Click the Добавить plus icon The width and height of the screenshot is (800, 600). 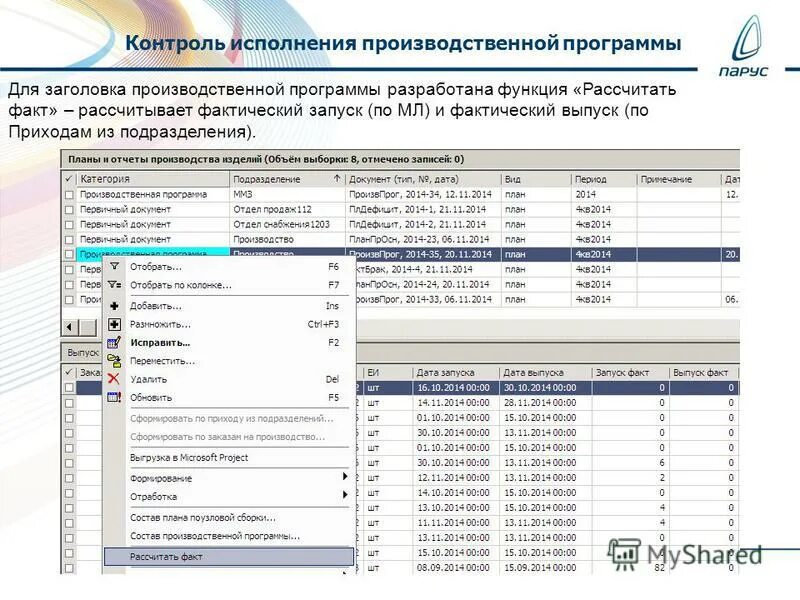coord(115,306)
